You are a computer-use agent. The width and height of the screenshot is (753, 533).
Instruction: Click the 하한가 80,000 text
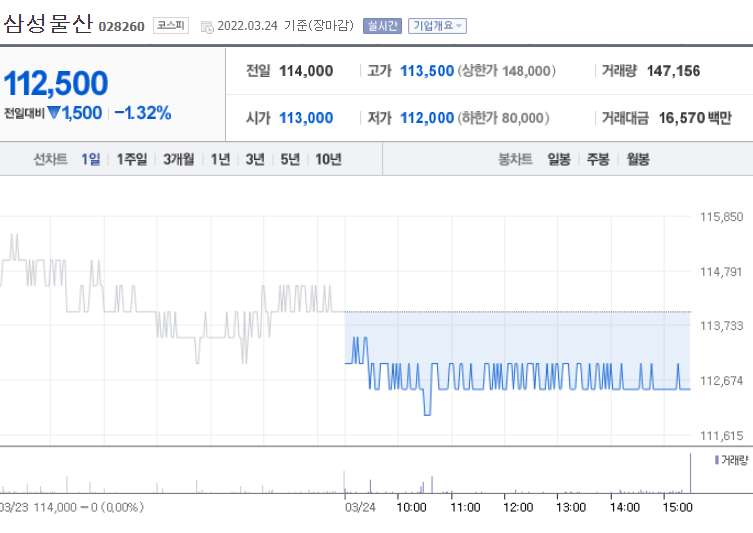tap(503, 118)
